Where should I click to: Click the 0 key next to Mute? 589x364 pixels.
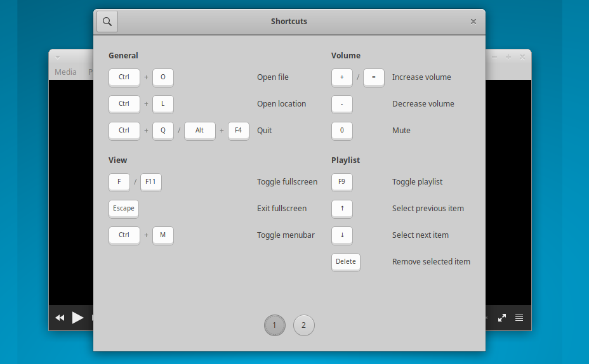pyautogui.click(x=342, y=131)
